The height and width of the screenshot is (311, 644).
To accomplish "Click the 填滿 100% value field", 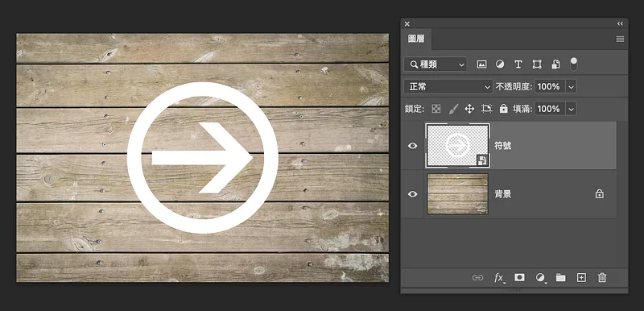I will click(550, 109).
